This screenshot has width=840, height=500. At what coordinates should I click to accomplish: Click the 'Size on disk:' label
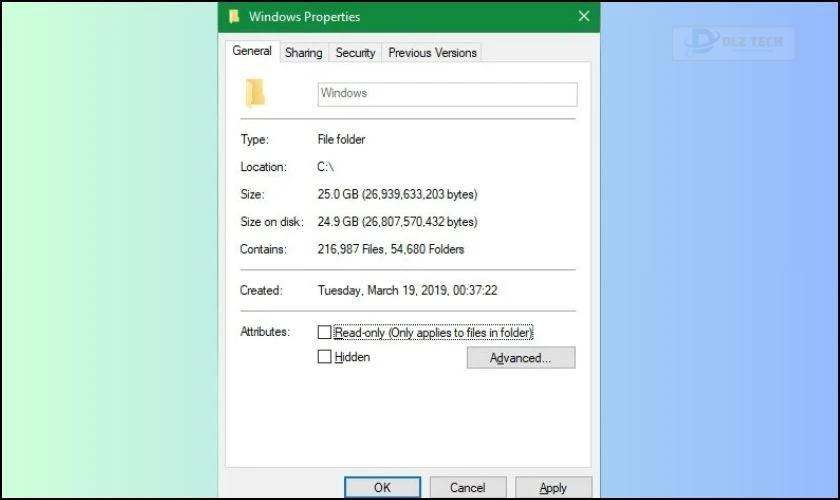[x=272, y=221]
